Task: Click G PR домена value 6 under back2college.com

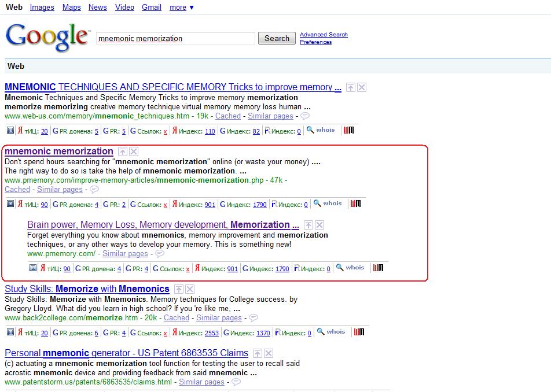Action: (x=97, y=334)
